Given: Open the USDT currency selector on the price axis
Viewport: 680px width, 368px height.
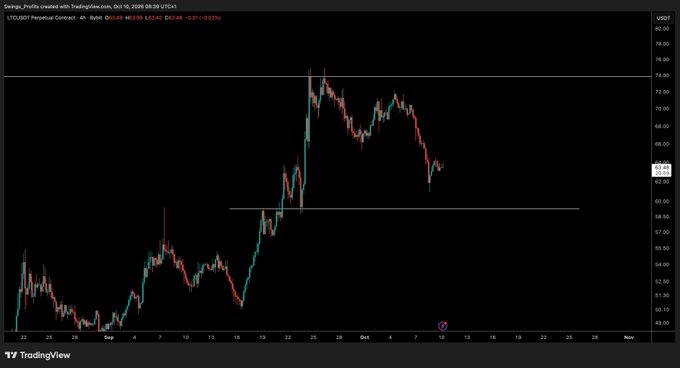Looking at the screenshot, I should pyautogui.click(x=663, y=18).
